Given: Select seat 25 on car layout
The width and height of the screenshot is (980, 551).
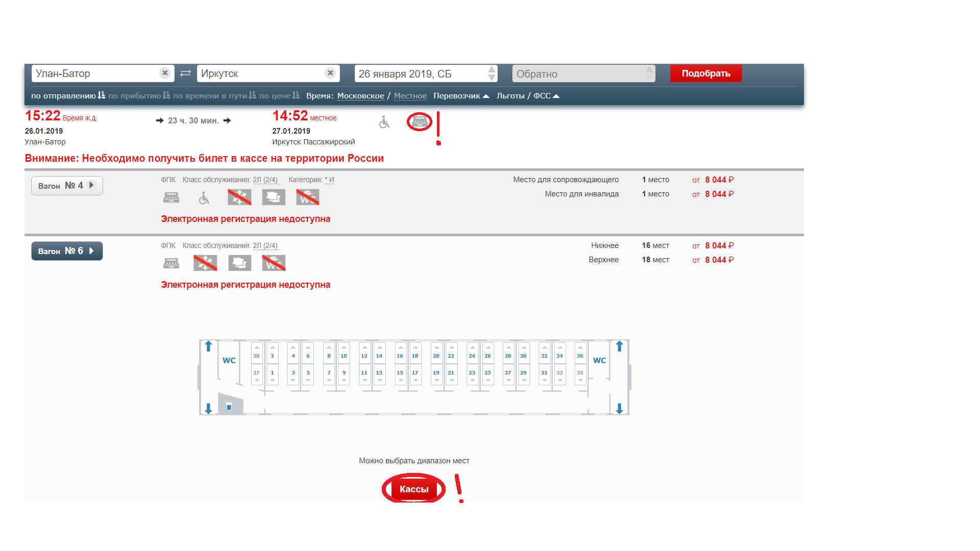Looking at the screenshot, I should tap(487, 373).
